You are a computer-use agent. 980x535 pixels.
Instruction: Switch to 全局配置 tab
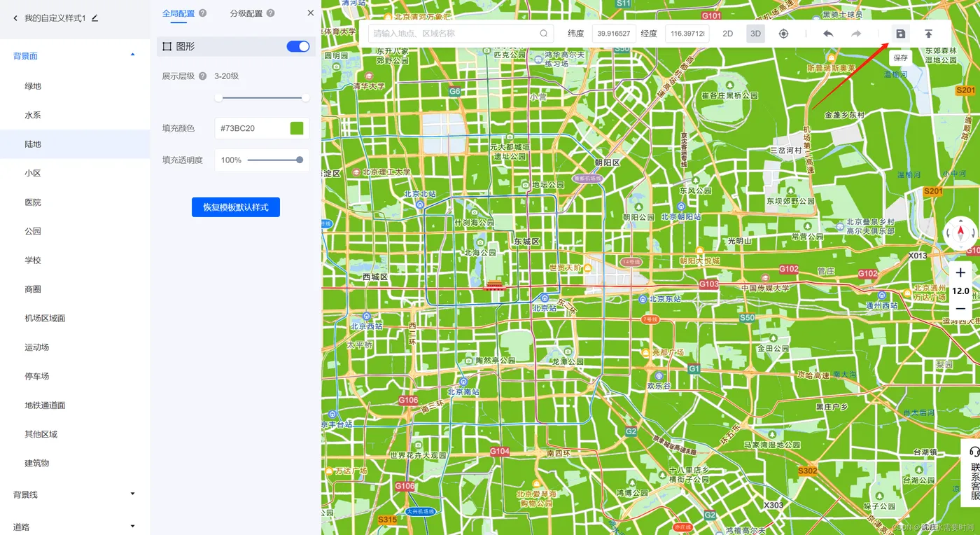[178, 13]
